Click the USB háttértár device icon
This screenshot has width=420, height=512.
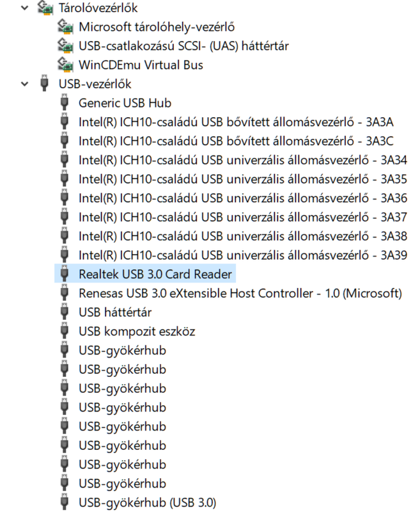(x=64, y=312)
